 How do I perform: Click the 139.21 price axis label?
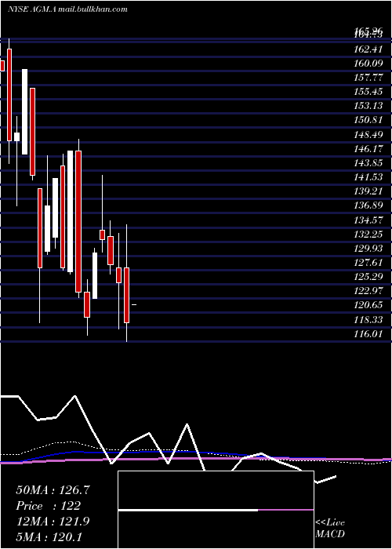click(x=368, y=191)
